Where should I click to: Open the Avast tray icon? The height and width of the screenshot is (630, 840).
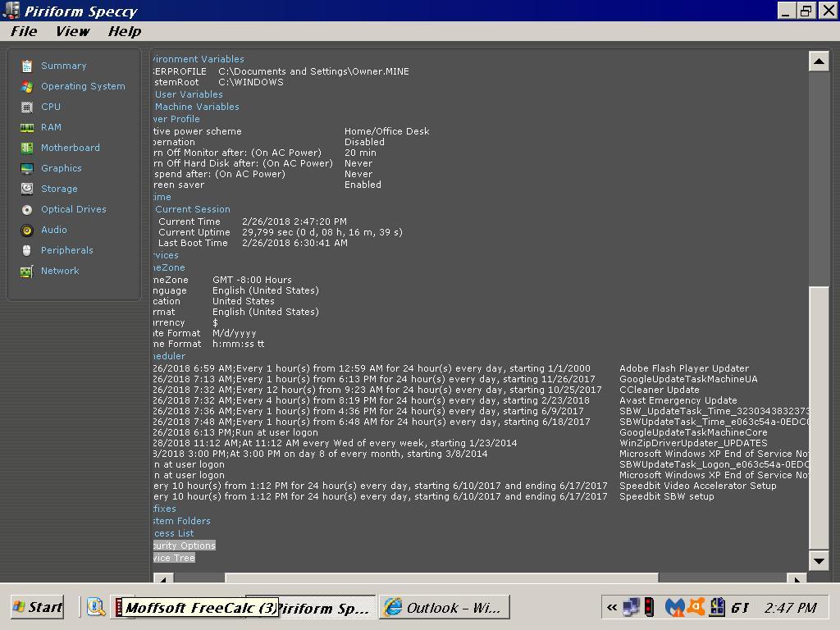tap(696, 606)
